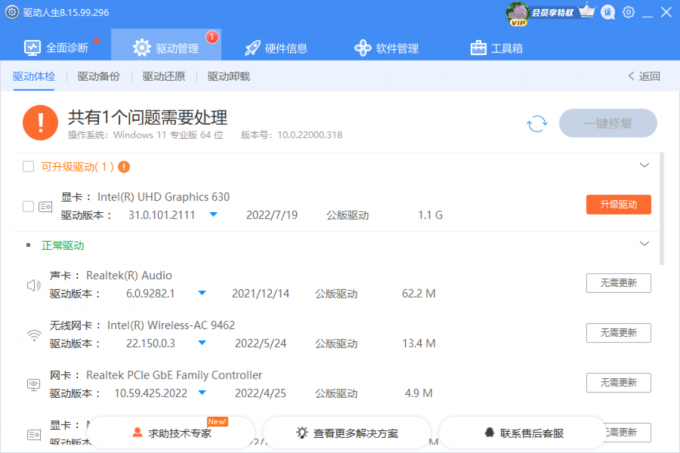680x453 pixels.
Task: Select the 驱动体检 sub-tab
Action: pos(34,76)
